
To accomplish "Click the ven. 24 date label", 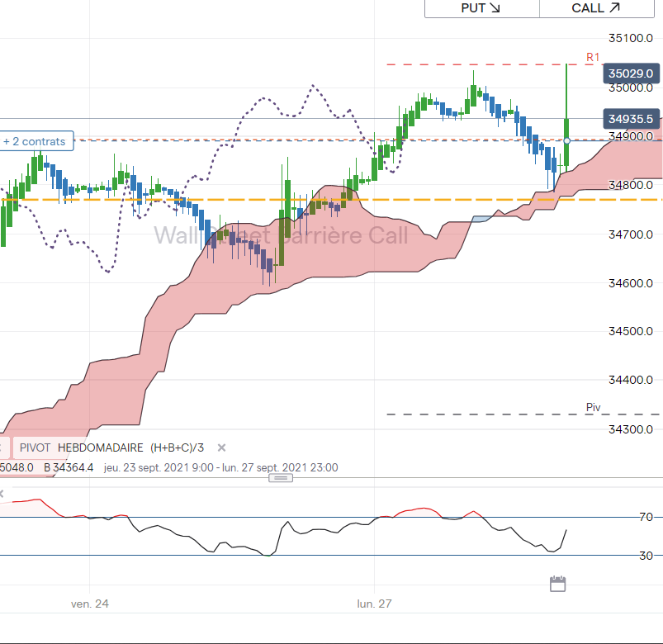I will pyautogui.click(x=90, y=604).
